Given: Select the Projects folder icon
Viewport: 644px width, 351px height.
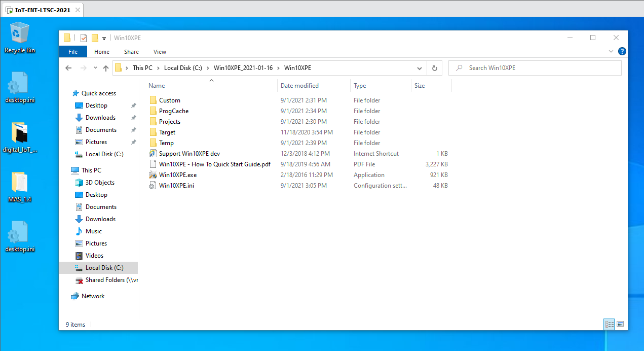Looking at the screenshot, I should tap(153, 122).
